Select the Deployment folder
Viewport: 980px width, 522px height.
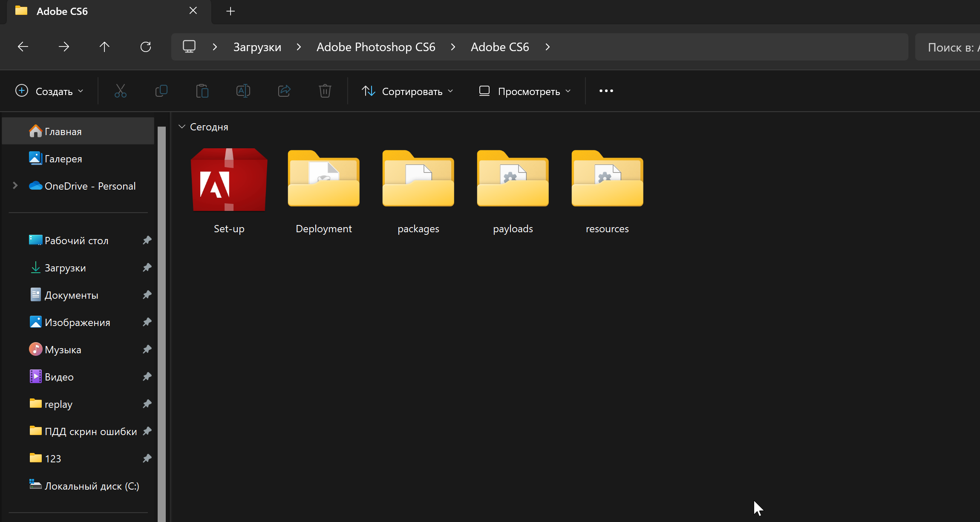(324, 191)
